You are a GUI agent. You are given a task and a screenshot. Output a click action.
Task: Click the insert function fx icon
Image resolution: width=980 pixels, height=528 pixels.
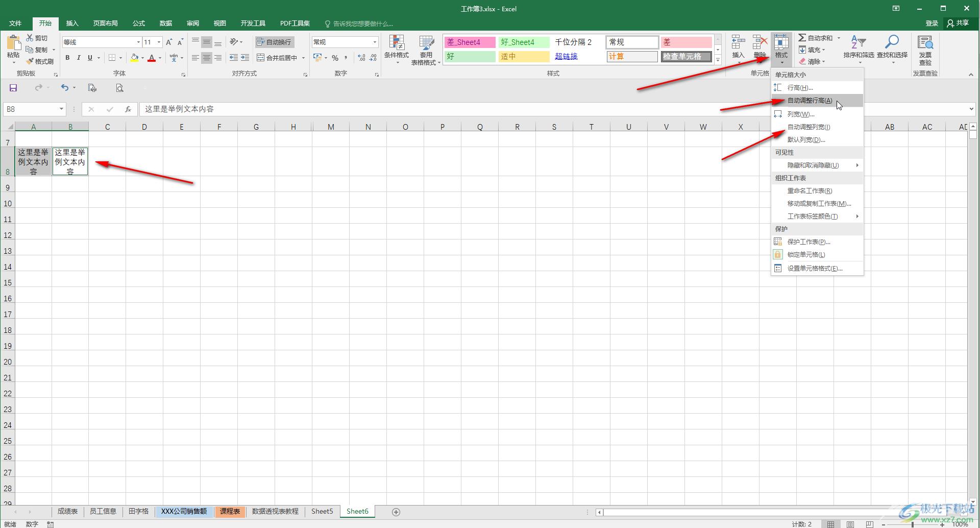point(128,109)
